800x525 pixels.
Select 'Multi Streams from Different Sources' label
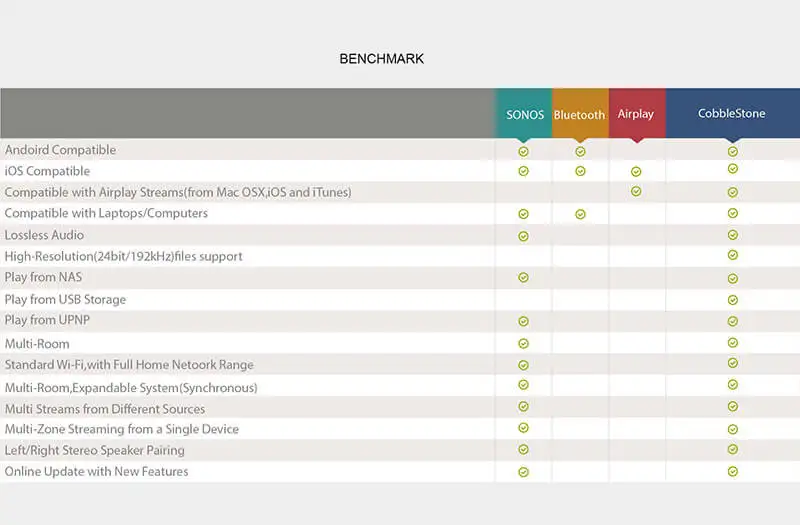(x=105, y=409)
